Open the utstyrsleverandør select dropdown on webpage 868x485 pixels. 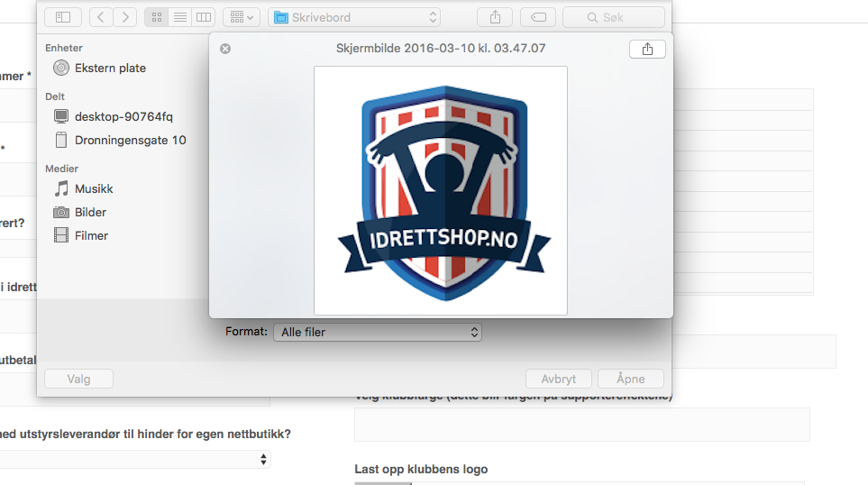(x=135, y=459)
